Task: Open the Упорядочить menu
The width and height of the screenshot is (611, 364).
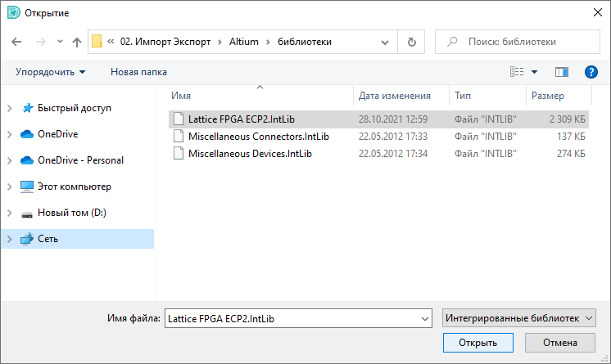Action: pos(50,72)
